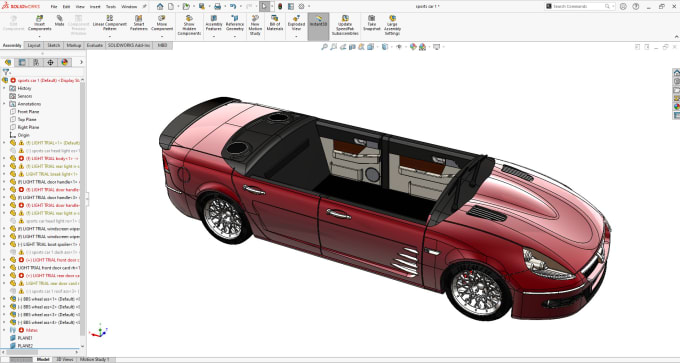Click the filter funnel icon in tree

point(6,72)
